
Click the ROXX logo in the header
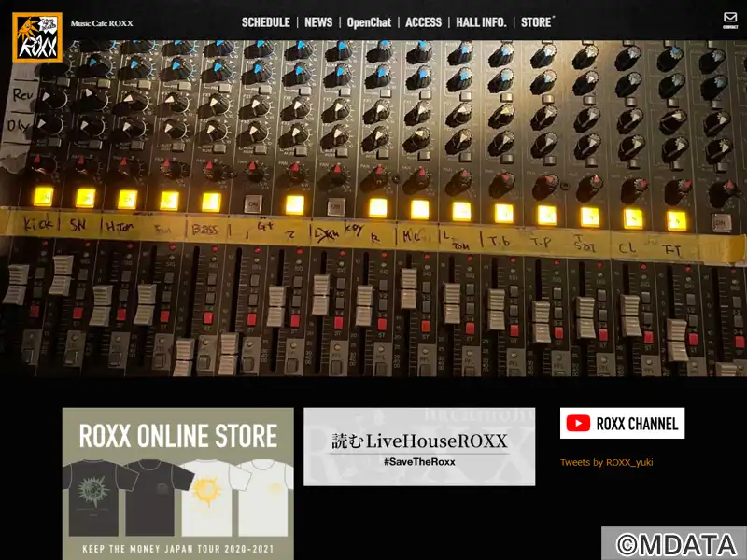[36, 37]
